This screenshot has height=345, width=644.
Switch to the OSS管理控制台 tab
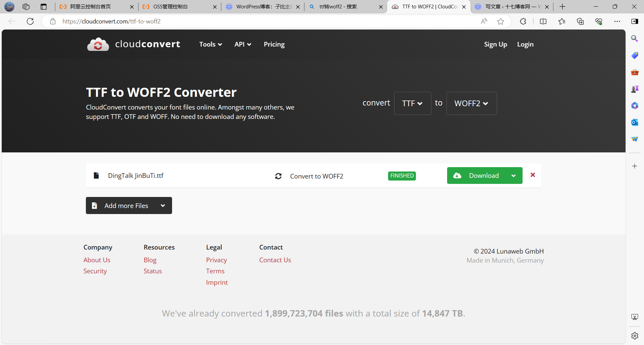pyautogui.click(x=170, y=7)
